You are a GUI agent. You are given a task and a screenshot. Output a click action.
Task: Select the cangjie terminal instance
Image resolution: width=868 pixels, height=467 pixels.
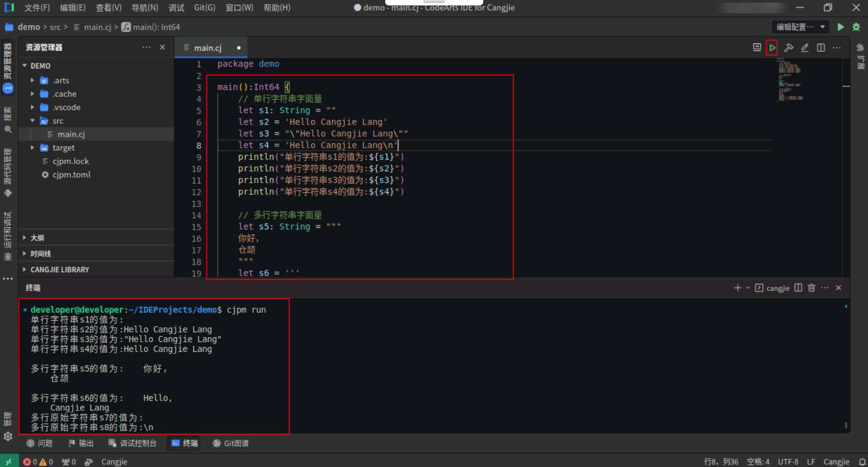tap(772, 288)
